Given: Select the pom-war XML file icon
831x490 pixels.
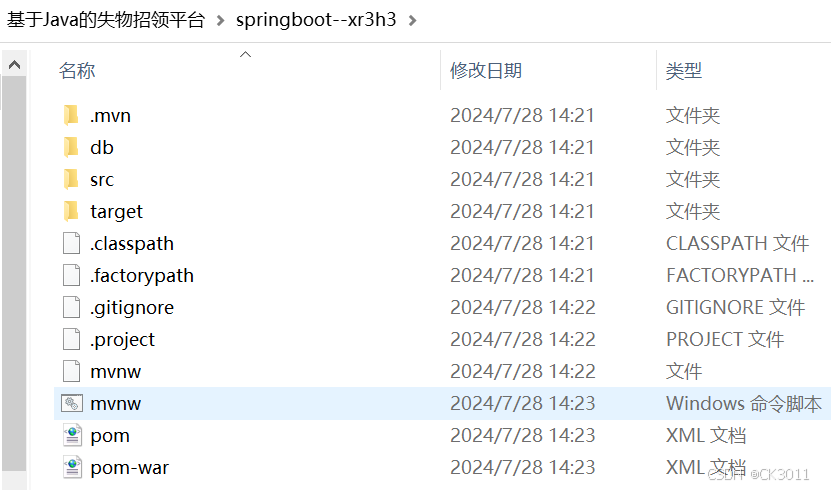Looking at the screenshot, I should coord(72,467).
